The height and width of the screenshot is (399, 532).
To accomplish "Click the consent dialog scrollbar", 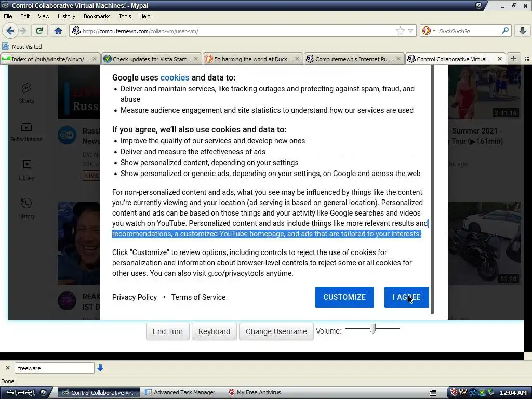I will [432, 190].
